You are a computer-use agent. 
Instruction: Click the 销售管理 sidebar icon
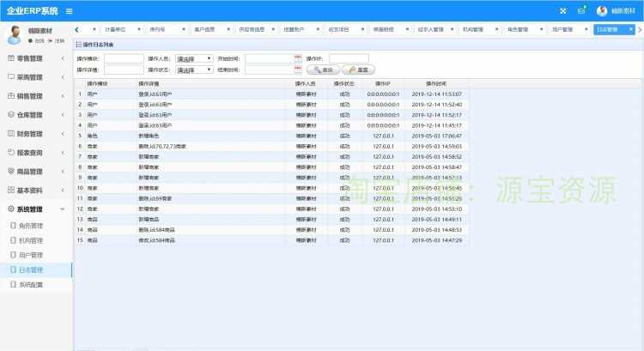click(x=11, y=96)
